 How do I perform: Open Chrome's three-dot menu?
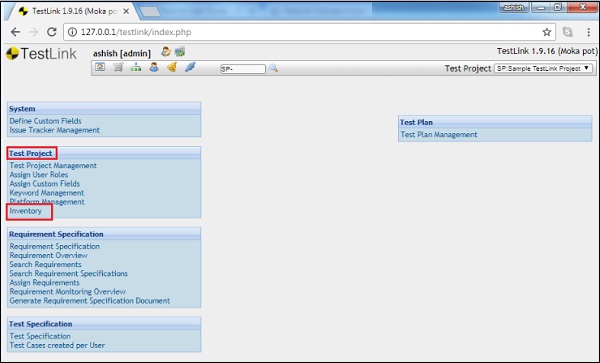click(589, 32)
